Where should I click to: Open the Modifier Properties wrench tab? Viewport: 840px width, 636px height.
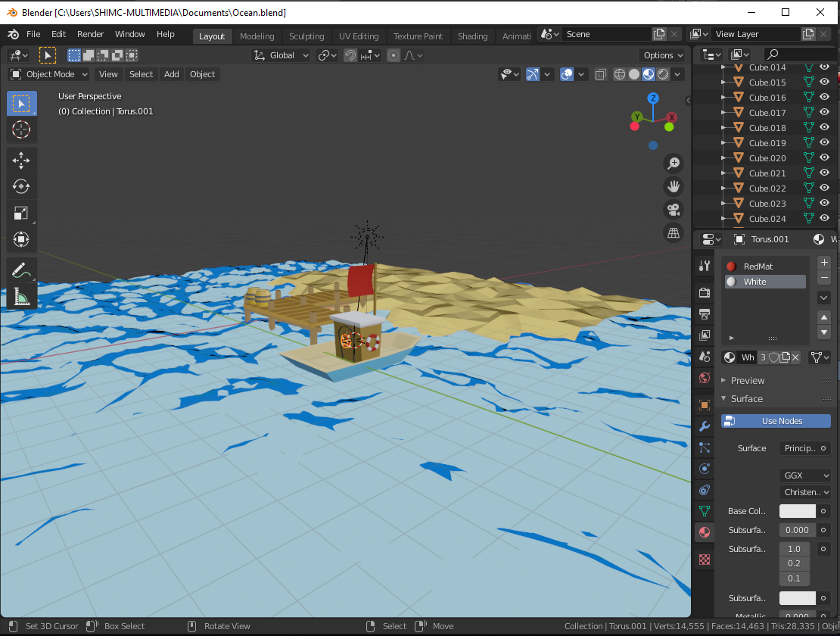pyautogui.click(x=704, y=426)
